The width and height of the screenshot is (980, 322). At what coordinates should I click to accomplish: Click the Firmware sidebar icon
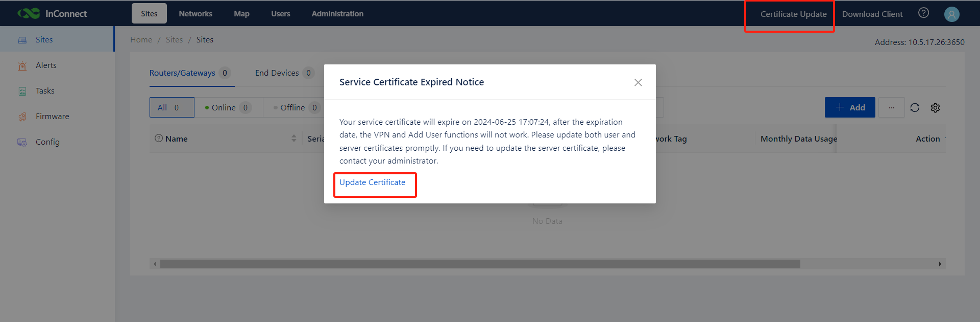22,117
